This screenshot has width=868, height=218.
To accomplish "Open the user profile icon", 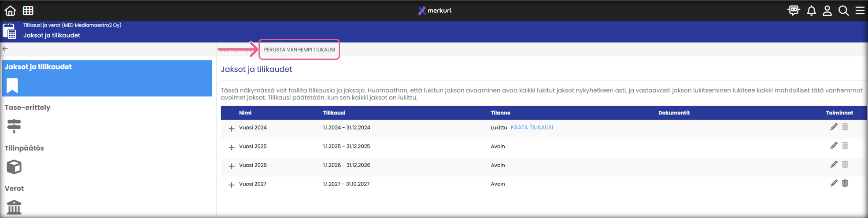I will pyautogui.click(x=827, y=11).
